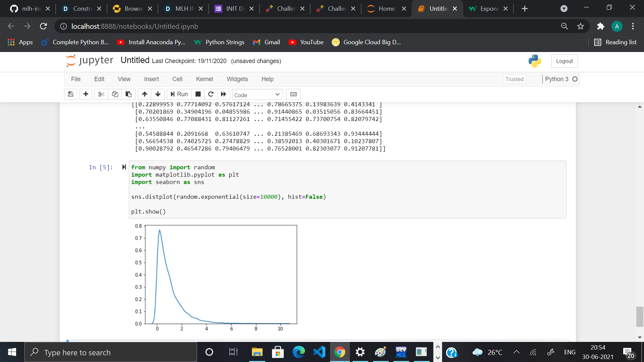
Task: Open the command palette keyboard icon
Action: click(x=293, y=94)
